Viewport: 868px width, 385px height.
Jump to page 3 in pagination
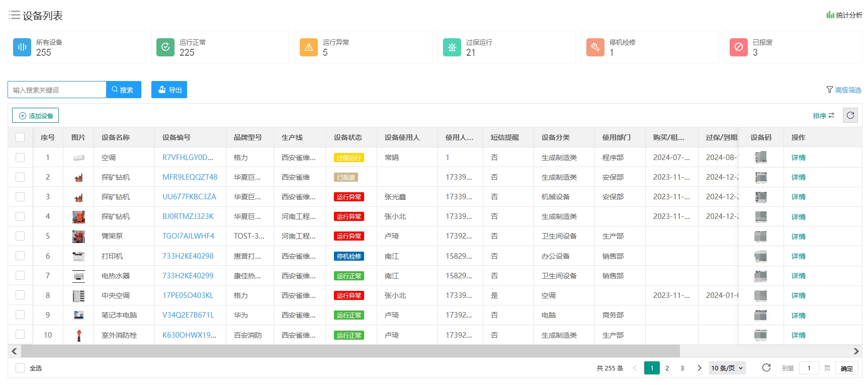point(682,368)
